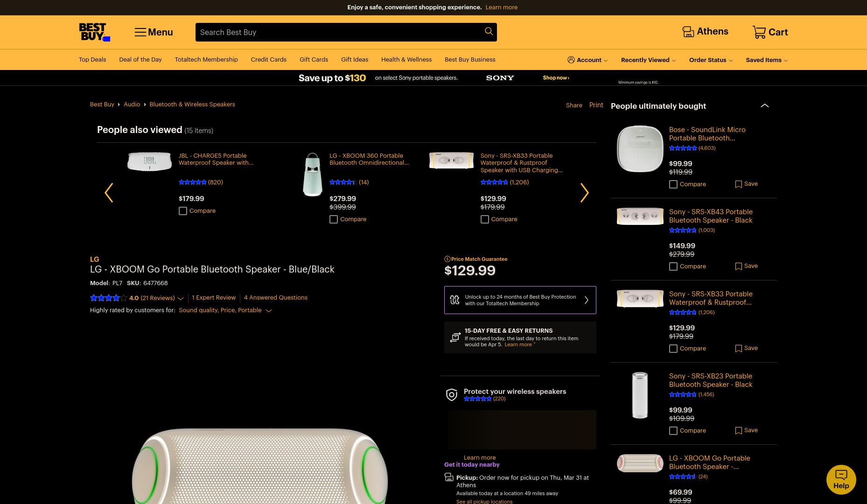Click the Athens store locator icon

point(688,32)
